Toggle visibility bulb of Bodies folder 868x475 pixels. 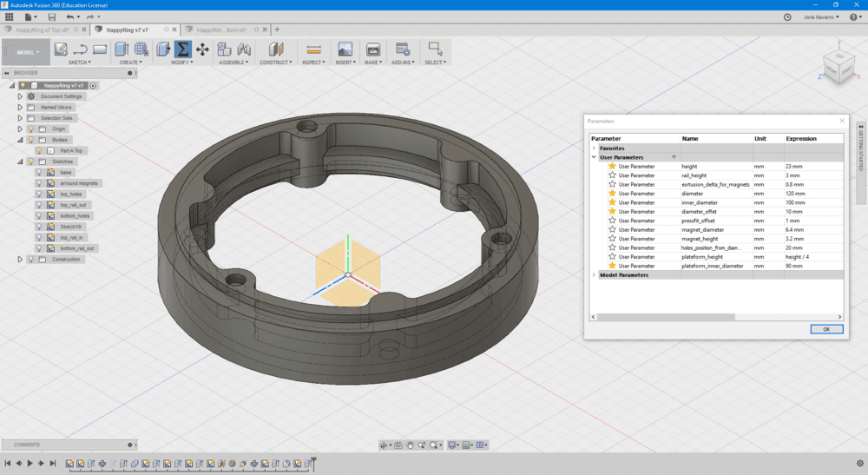pyautogui.click(x=31, y=140)
